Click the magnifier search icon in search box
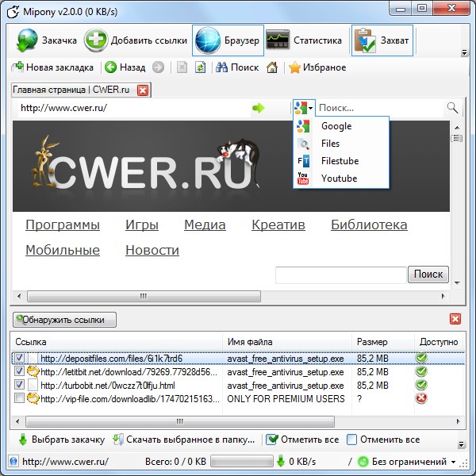 pos(452,108)
